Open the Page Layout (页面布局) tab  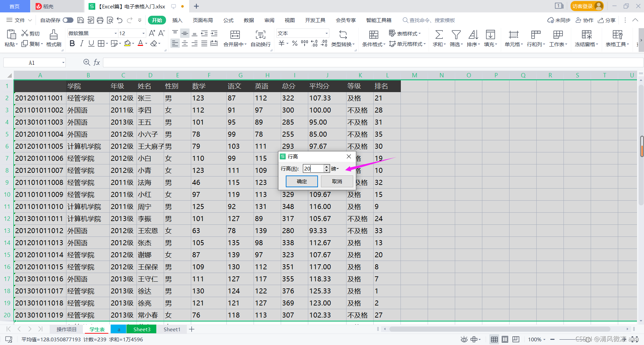coord(203,20)
